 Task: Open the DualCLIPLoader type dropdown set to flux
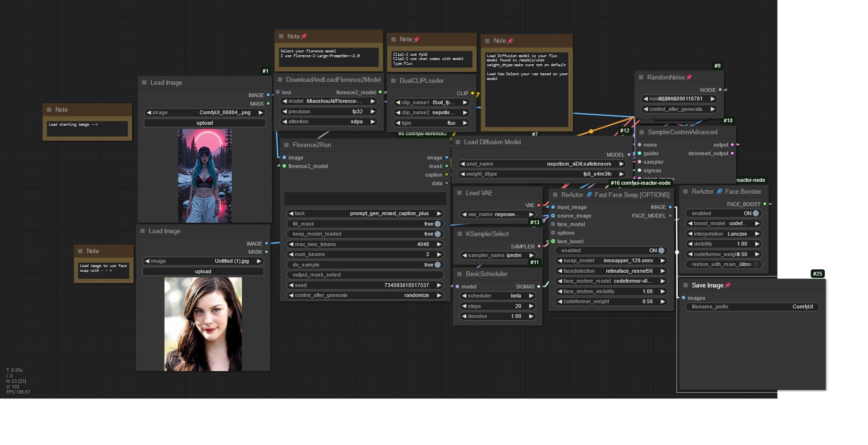(x=432, y=123)
